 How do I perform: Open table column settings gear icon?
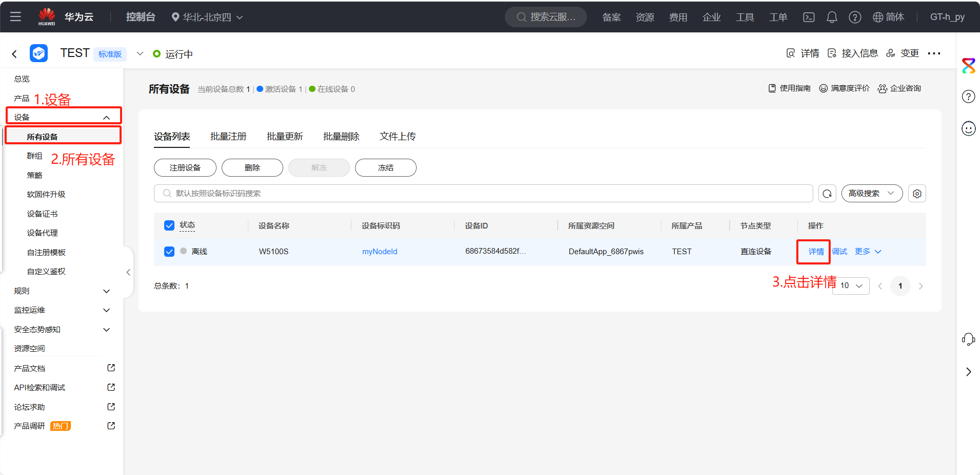coord(917,194)
